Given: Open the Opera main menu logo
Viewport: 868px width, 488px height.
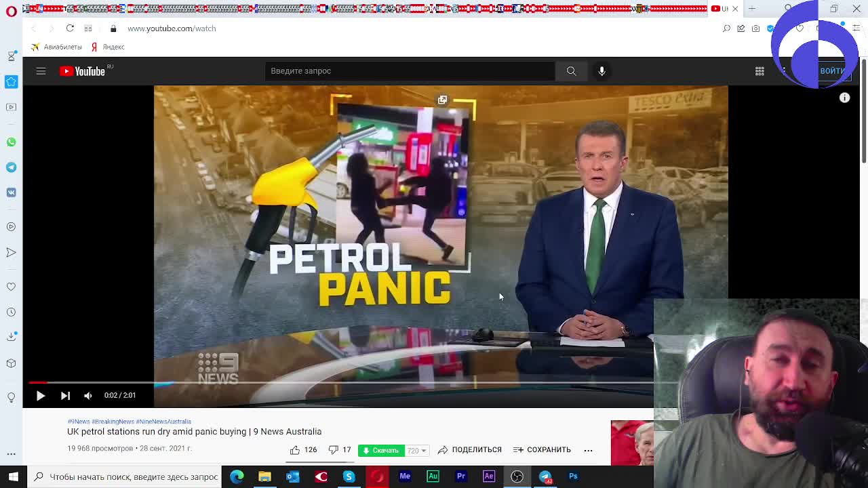Looking at the screenshot, I should [x=12, y=12].
